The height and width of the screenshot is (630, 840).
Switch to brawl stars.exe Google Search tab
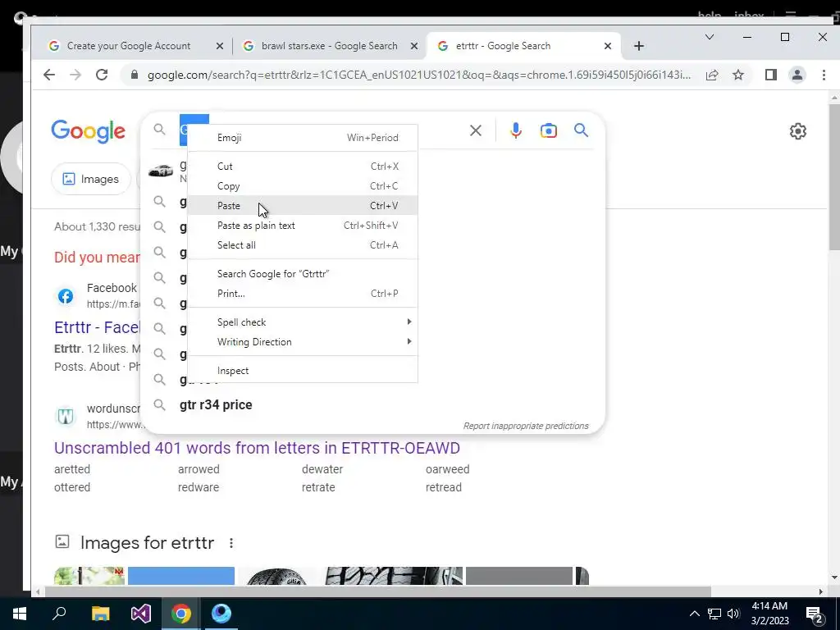330,46
